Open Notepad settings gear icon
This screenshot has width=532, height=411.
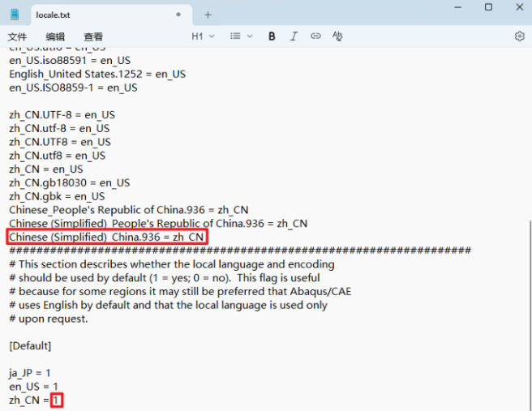click(519, 36)
